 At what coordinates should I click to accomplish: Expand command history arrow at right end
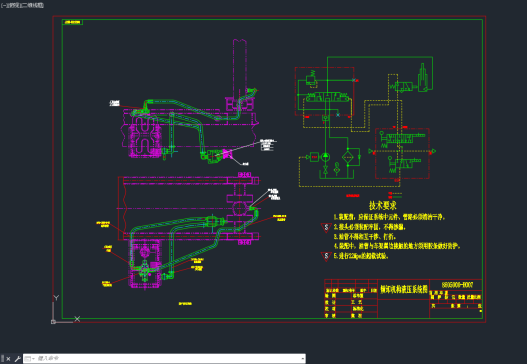303,359
